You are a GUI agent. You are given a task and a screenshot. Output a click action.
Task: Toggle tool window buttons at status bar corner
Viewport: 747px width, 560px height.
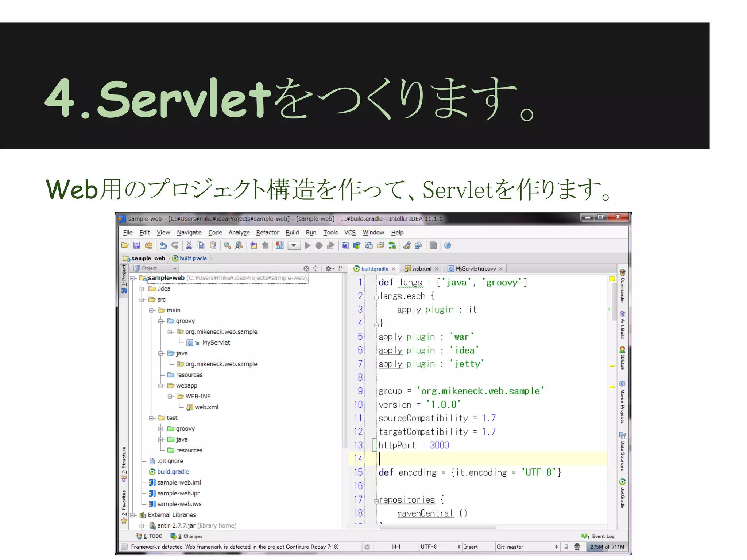[x=124, y=547]
